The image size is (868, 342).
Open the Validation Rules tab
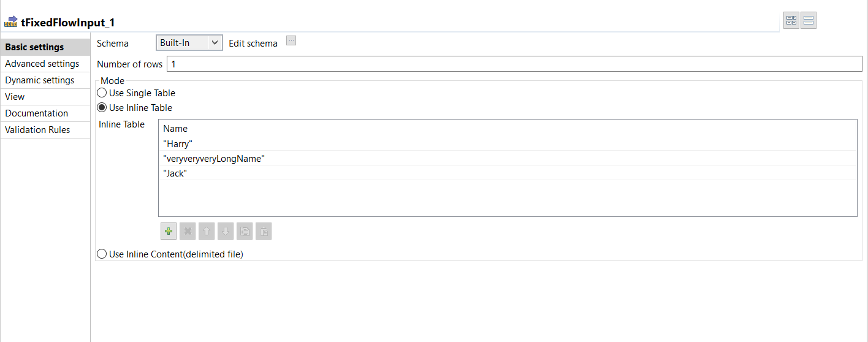click(x=37, y=130)
